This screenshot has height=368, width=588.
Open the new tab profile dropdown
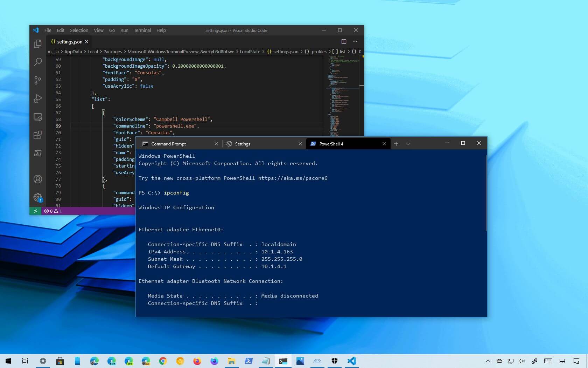(408, 144)
